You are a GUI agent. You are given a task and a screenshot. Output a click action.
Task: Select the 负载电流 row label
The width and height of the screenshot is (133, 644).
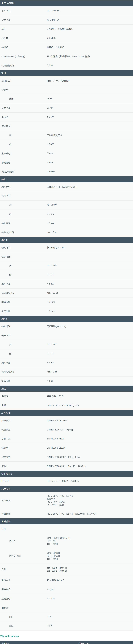pos(6,108)
